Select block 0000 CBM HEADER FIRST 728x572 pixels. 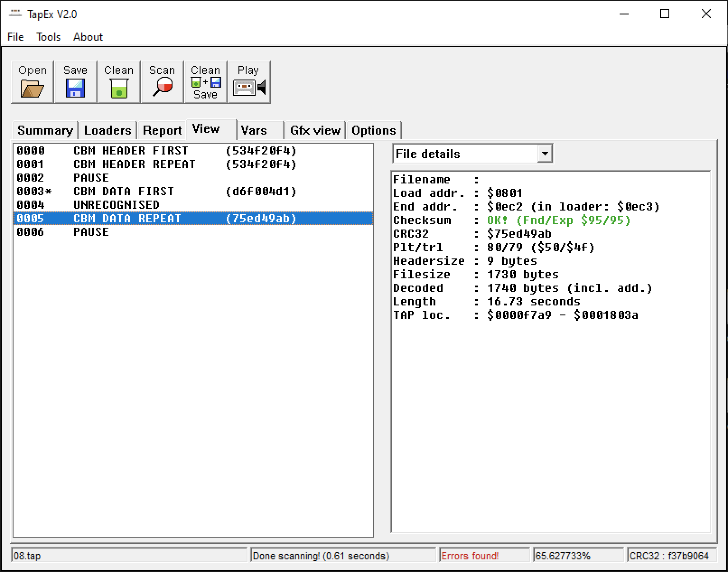131,150
